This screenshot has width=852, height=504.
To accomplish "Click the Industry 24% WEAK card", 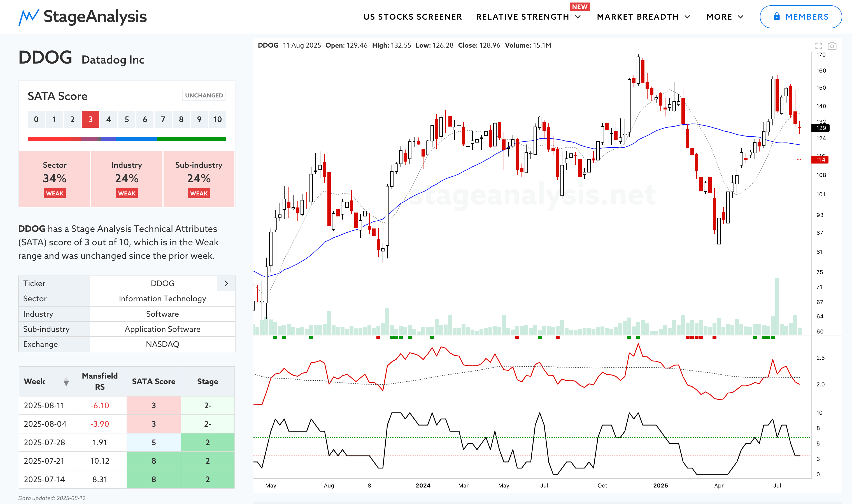I will tap(127, 179).
